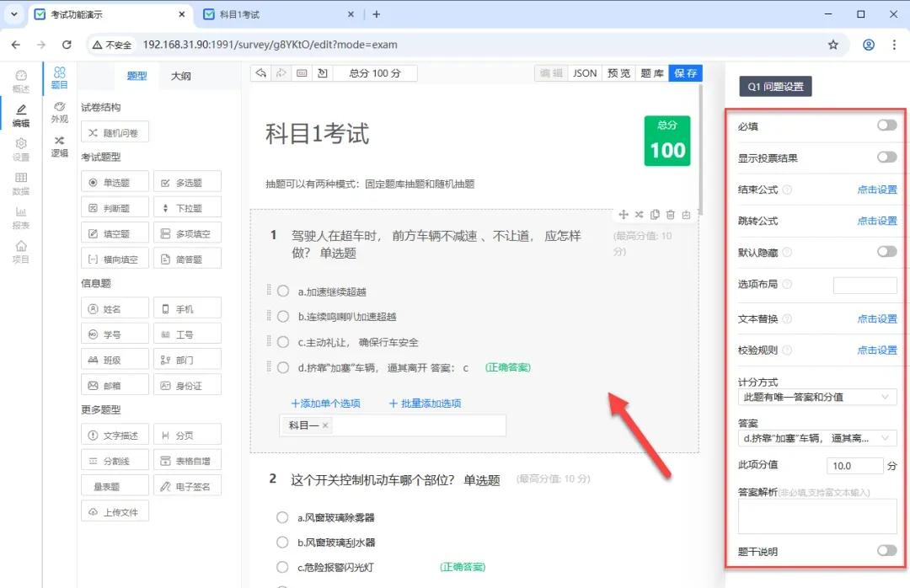Click the undo arrow icon in toolbar
Viewport: 910px width, 588px height.
(x=261, y=73)
